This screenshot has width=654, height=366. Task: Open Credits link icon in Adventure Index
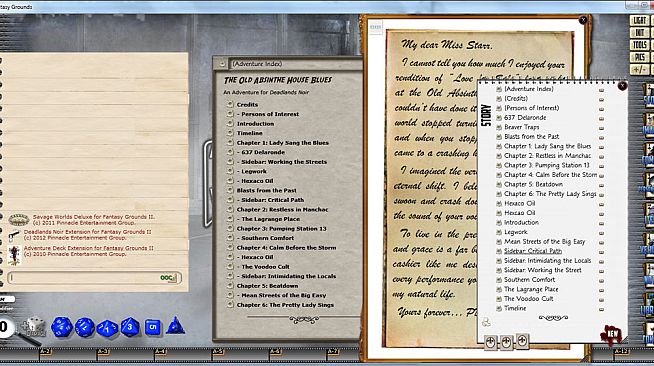tap(230, 104)
